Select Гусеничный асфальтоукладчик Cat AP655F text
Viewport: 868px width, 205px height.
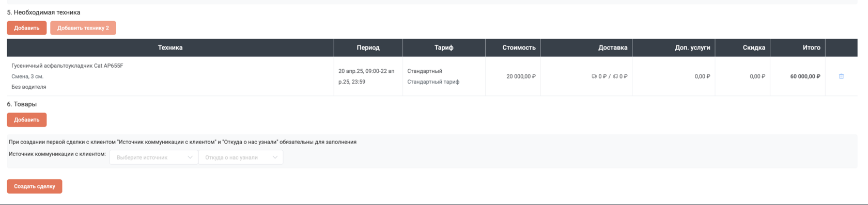[67, 66]
